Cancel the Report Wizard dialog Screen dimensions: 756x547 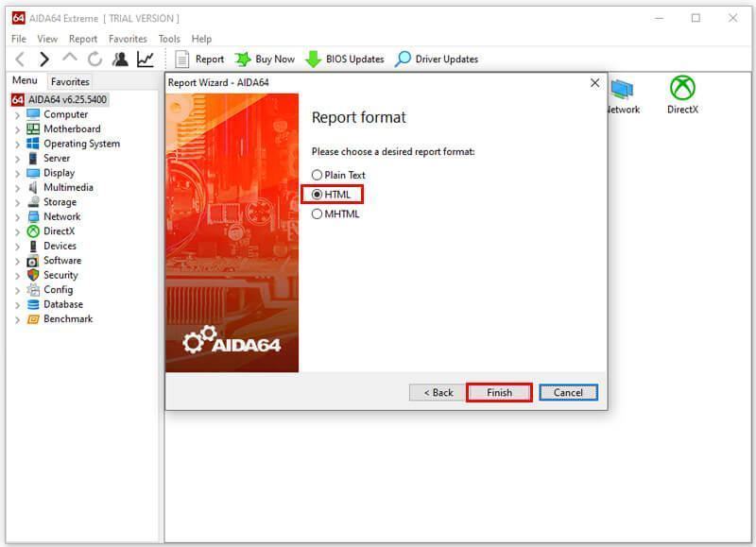click(x=568, y=392)
